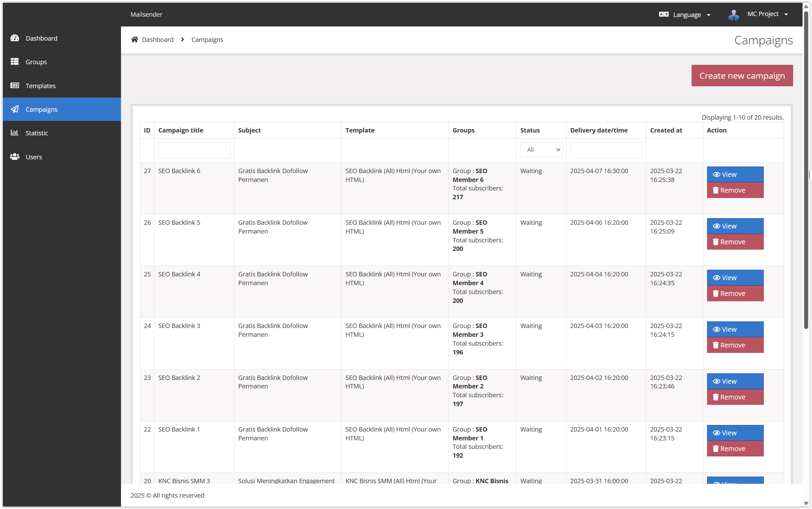Open the Status filter dropdown
812x509 pixels.
click(540, 150)
